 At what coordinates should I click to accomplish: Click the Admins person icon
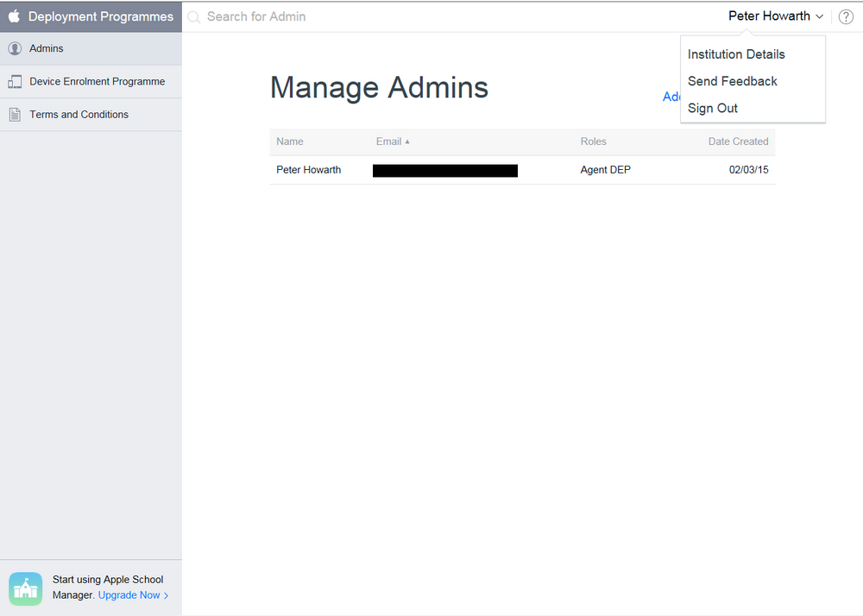tap(15, 48)
